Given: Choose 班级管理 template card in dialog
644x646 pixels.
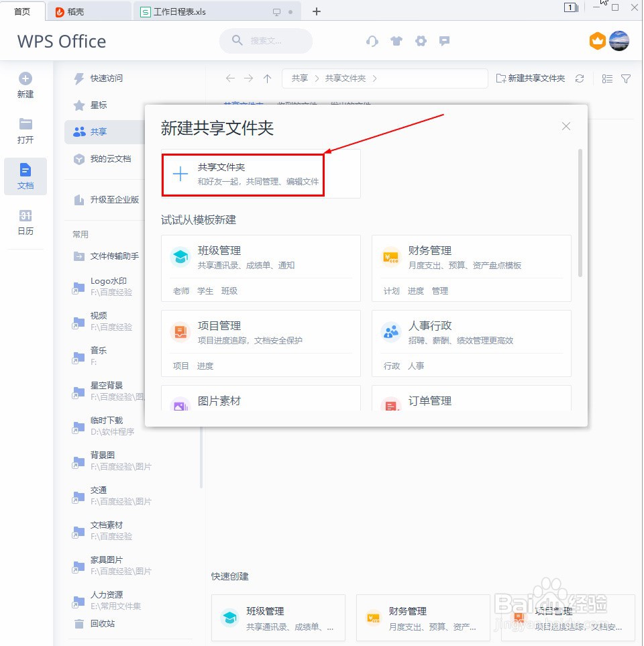Looking at the screenshot, I should pyautogui.click(x=261, y=268).
